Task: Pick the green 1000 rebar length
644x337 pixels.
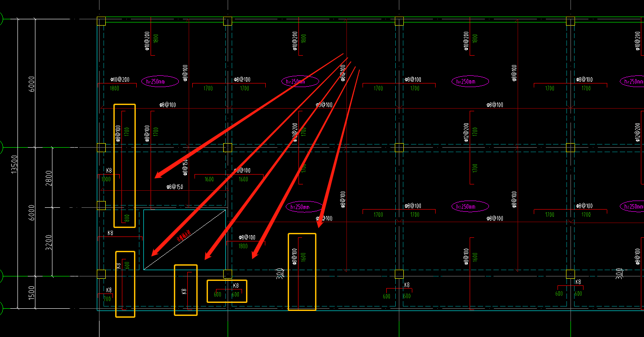Action: 106,179
